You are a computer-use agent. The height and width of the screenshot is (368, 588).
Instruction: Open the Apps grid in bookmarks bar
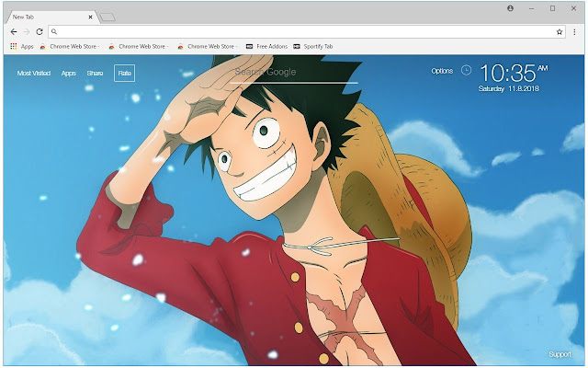point(22,47)
